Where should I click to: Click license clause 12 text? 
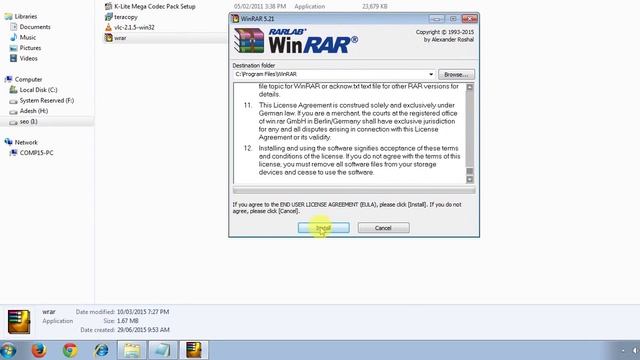click(x=359, y=160)
